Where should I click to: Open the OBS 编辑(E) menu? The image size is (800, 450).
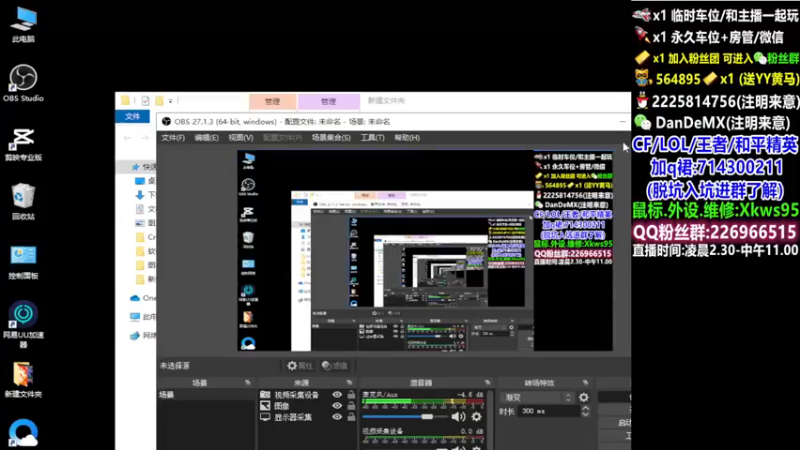(x=206, y=138)
